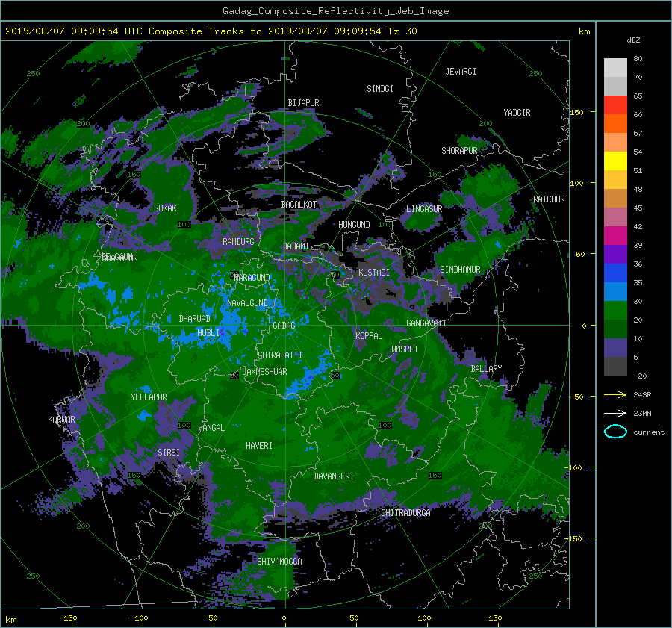
Task: Click the RAMDURG city label
Action: (x=238, y=242)
